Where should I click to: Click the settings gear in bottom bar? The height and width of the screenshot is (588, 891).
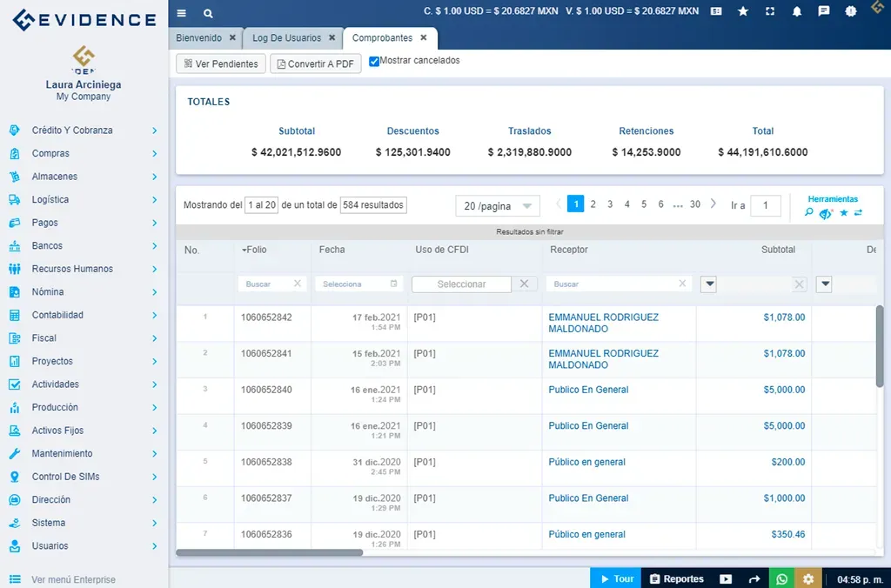point(807,578)
